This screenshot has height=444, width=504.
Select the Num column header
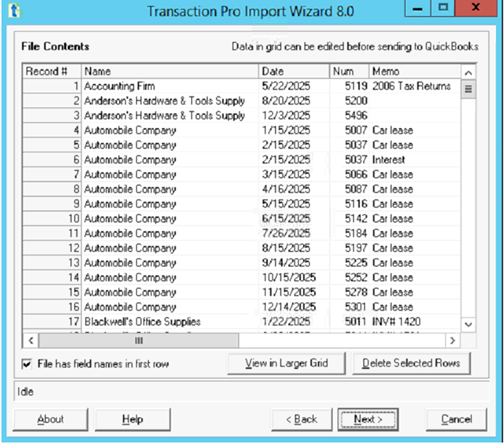click(349, 71)
